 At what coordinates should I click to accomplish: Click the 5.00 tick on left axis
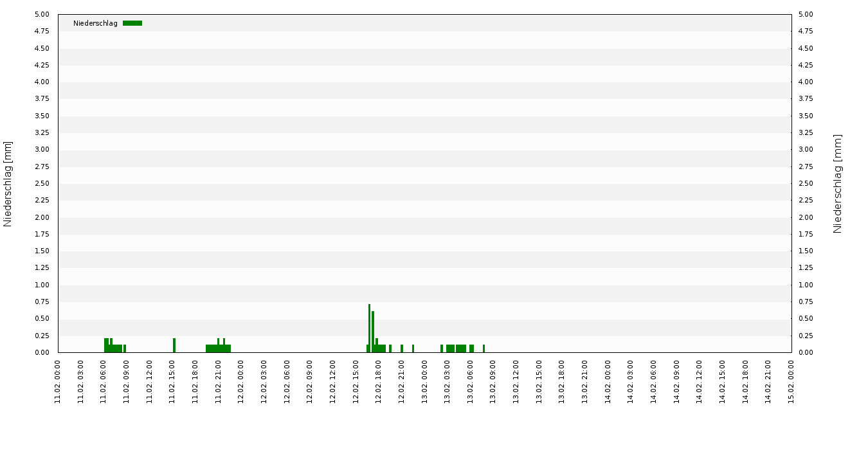pos(42,14)
